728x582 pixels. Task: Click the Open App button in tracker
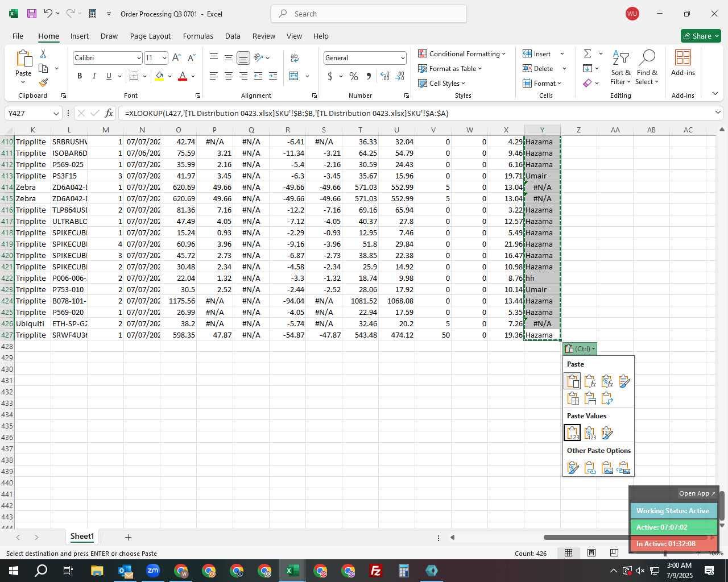[x=697, y=493]
